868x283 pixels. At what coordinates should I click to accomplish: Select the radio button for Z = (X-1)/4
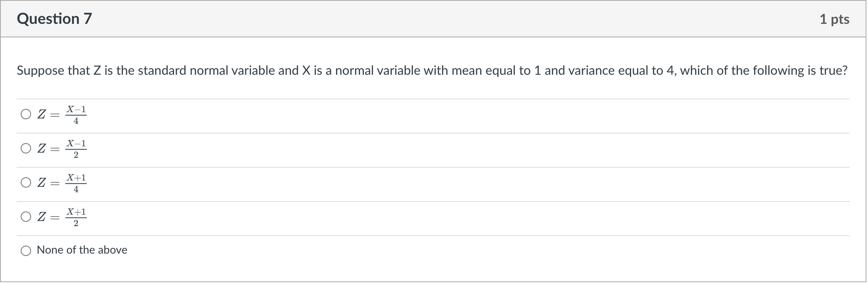click(x=26, y=114)
